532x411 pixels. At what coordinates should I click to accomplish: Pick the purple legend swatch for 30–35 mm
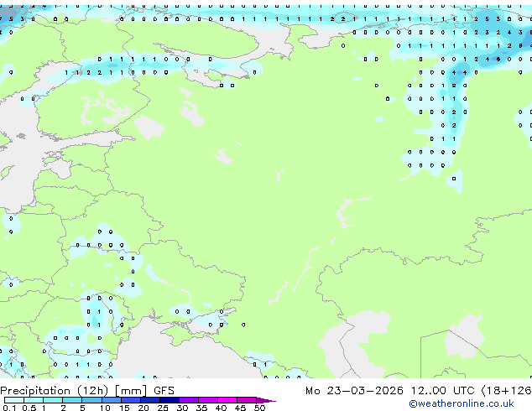(x=189, y=400)
